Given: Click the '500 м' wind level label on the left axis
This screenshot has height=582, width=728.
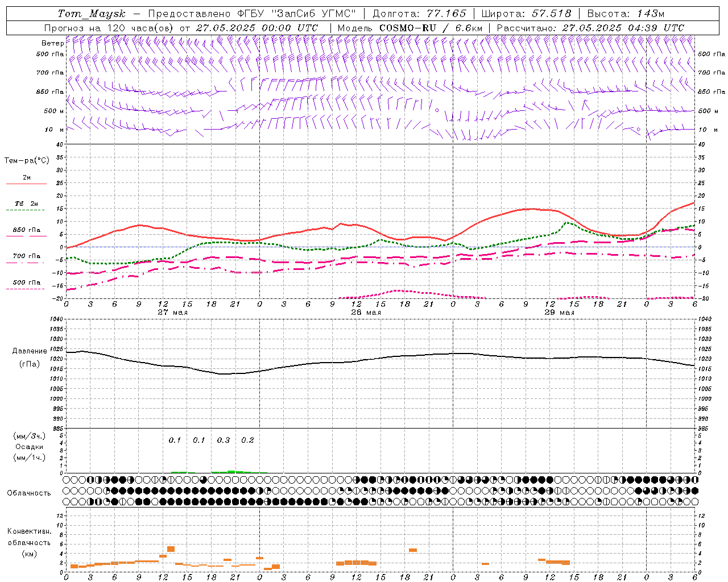Looking at the screenshot, I should pos(54,111).
